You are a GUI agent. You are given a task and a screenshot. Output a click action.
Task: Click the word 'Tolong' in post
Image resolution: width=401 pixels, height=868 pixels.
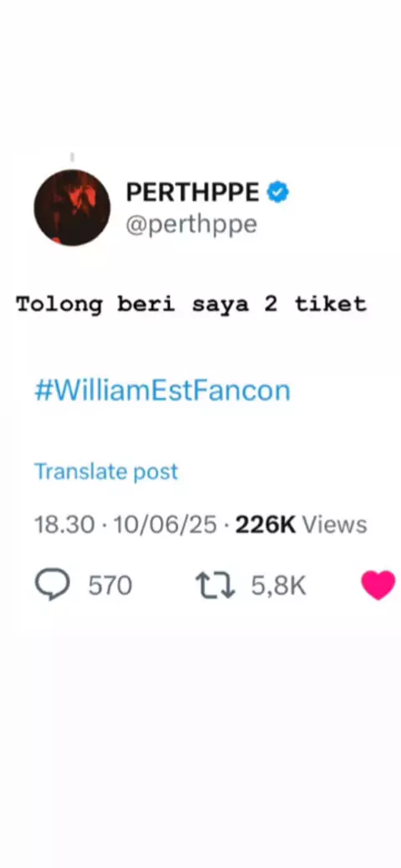59,305
